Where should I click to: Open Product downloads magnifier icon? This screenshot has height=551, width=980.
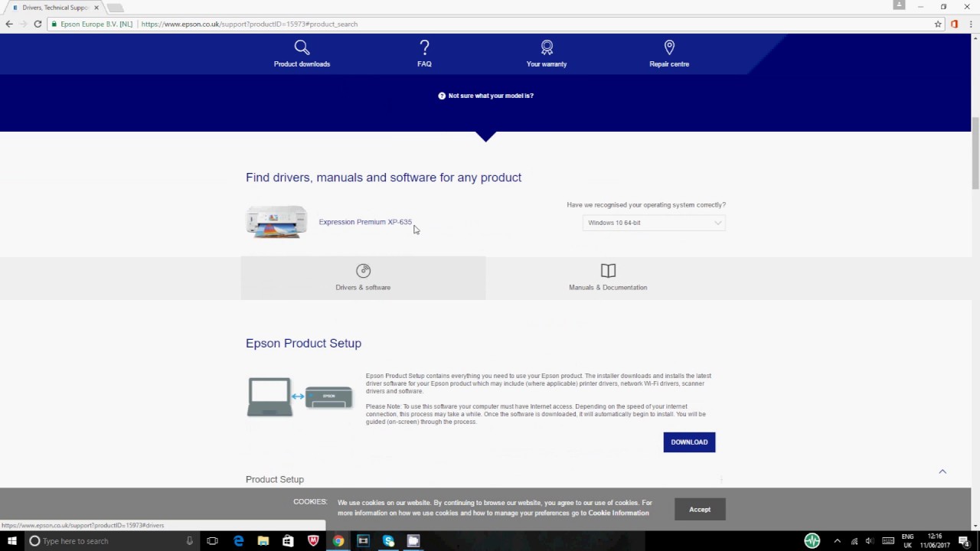click(x=302, y=47)
